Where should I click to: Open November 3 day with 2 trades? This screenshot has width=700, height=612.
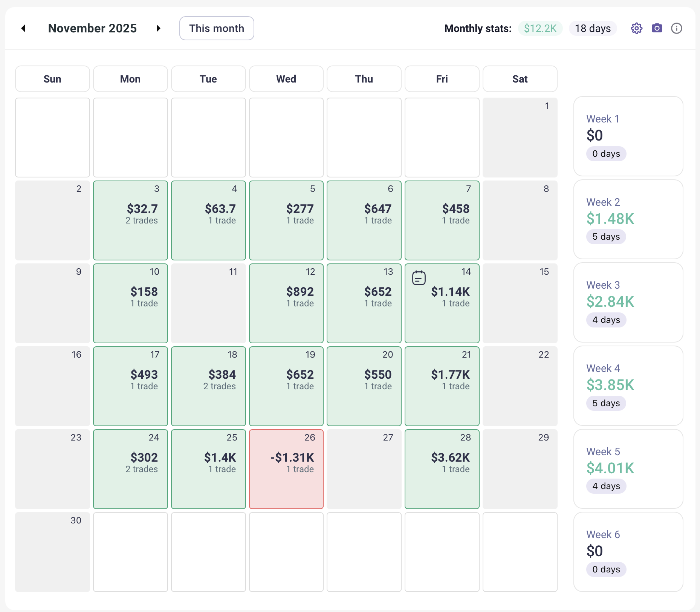pyautogui.click(x=130, y=220)
